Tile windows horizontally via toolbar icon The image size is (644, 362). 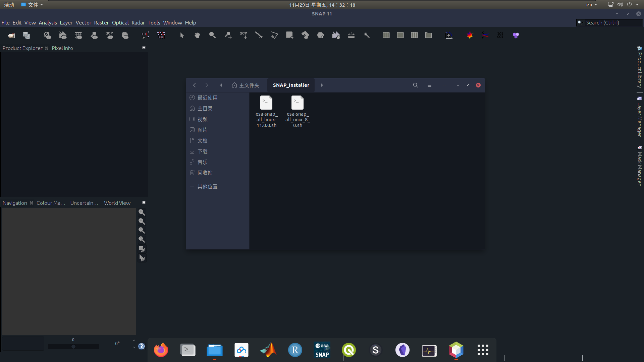click(400, 36)
